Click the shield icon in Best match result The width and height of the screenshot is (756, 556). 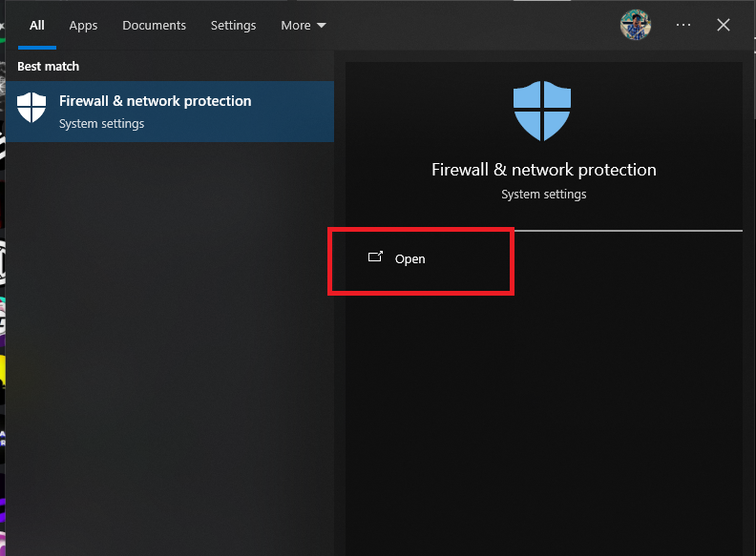pos(31,109)
